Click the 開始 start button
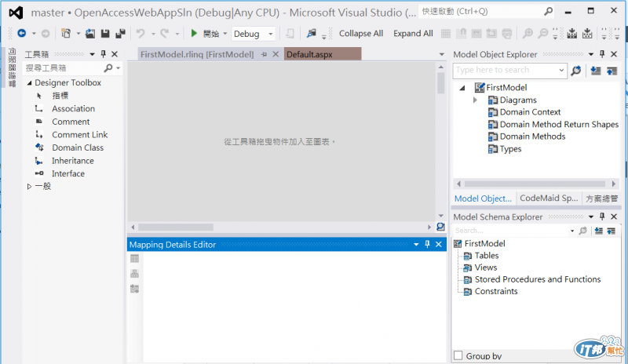 click(x=211, y=34)
